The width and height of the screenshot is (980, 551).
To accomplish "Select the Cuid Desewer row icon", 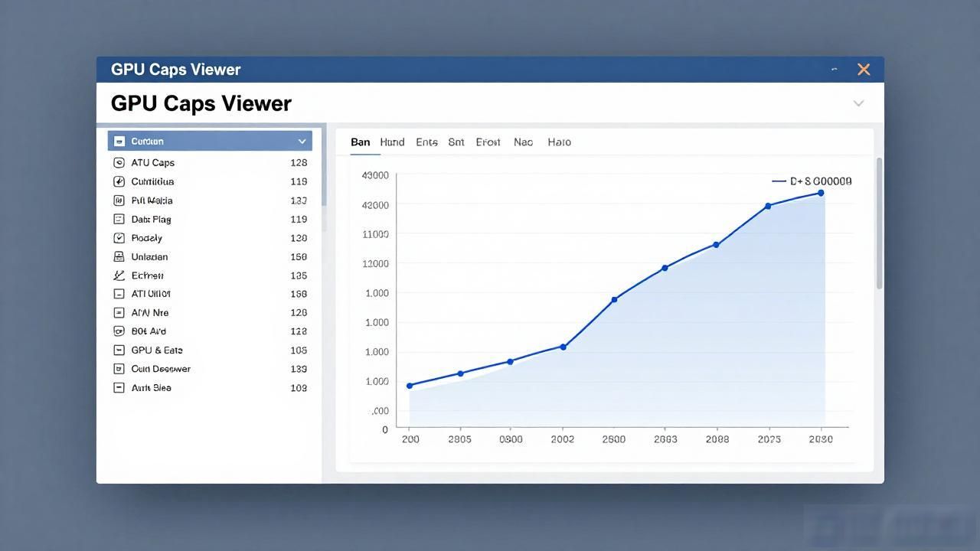I will click(x=119, y=369).
